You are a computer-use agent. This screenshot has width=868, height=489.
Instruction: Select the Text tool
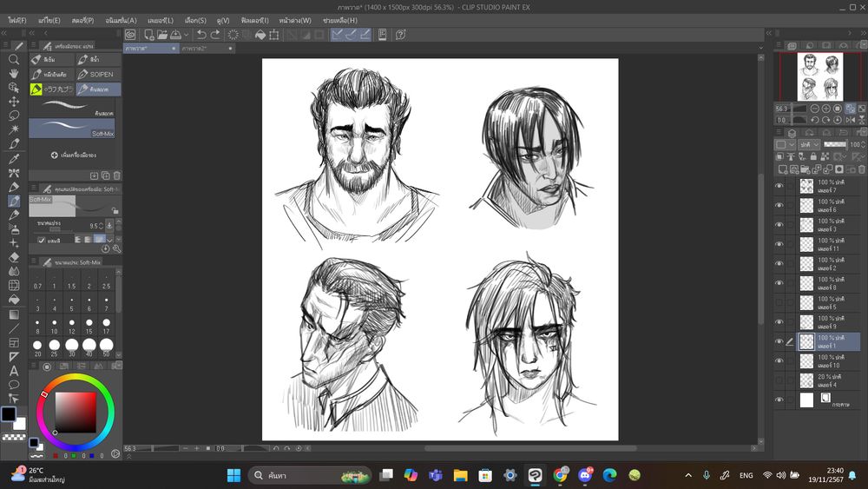tap(14, 371)
